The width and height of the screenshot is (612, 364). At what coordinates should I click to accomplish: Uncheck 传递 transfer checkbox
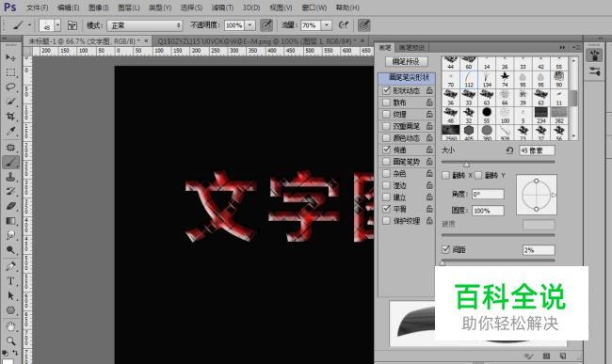[386, 150]
